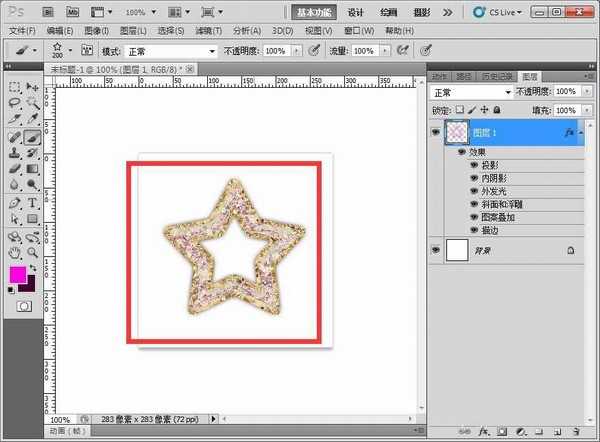Open the brush 模式 dropdown in options bar

pyautogui.click(x=171, y=50)
